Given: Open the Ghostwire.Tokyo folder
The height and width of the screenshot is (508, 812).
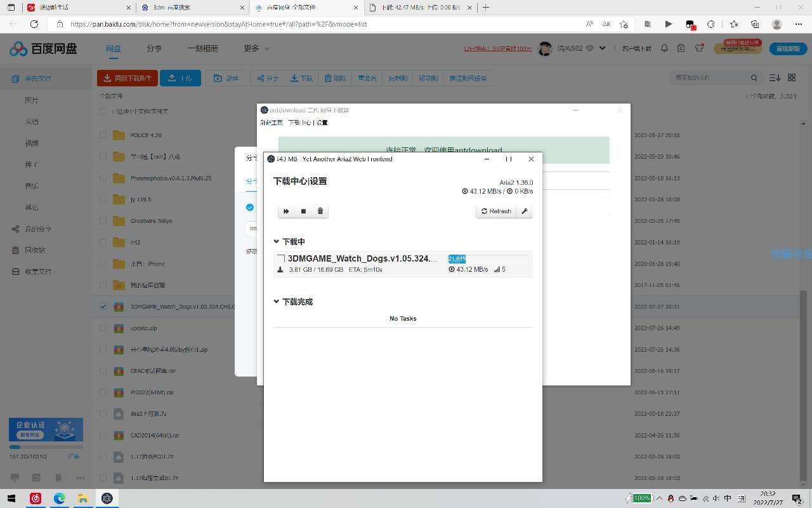Looking at the screenshot, I should 151,221.
